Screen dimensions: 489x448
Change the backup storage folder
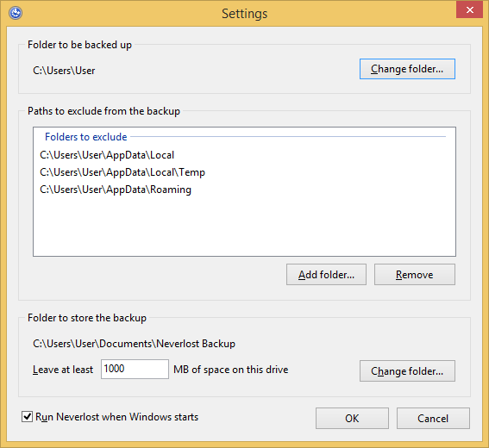click(407, 371)
